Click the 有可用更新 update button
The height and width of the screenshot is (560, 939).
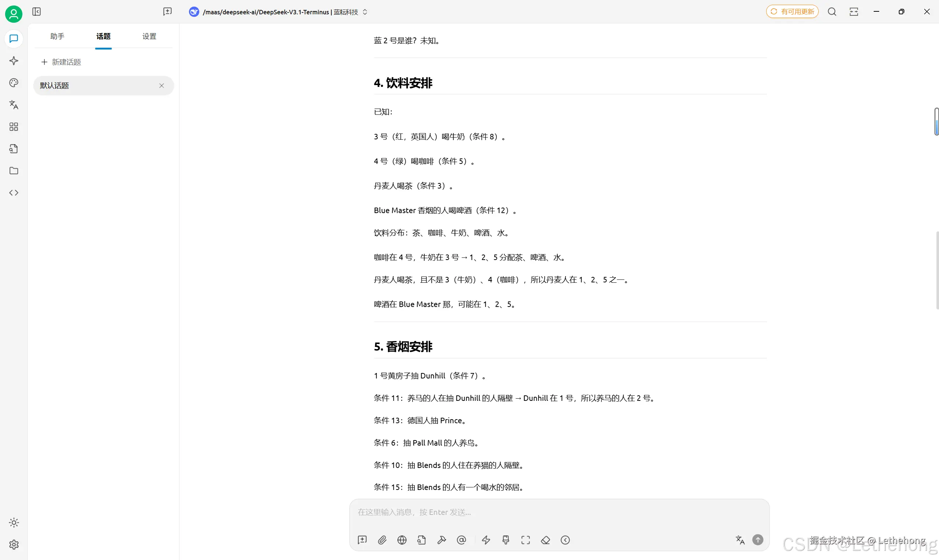point(792,11)
